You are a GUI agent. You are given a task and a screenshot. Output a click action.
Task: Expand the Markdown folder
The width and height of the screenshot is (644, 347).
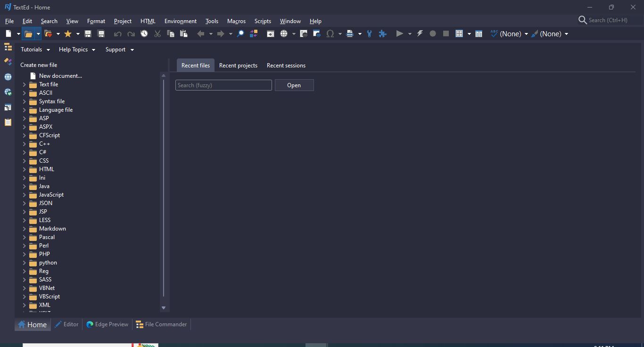pos(25,229)
